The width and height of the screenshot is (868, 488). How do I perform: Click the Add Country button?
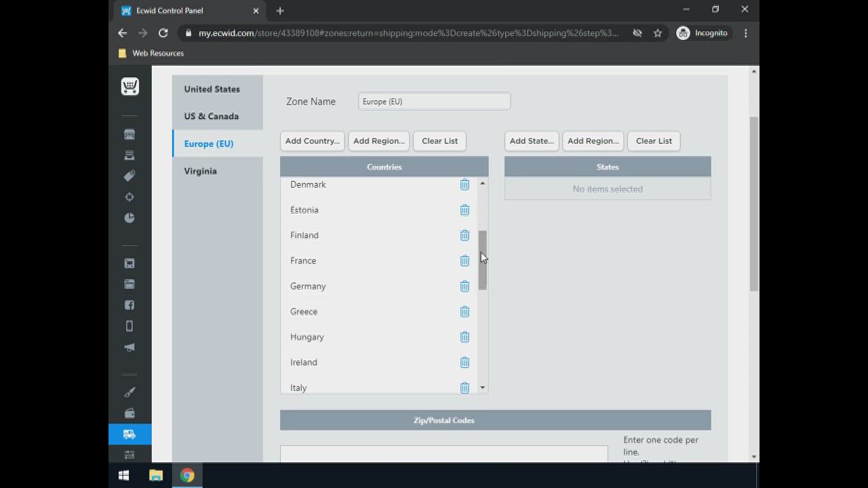pyautogui.click(x=312, y=141)
